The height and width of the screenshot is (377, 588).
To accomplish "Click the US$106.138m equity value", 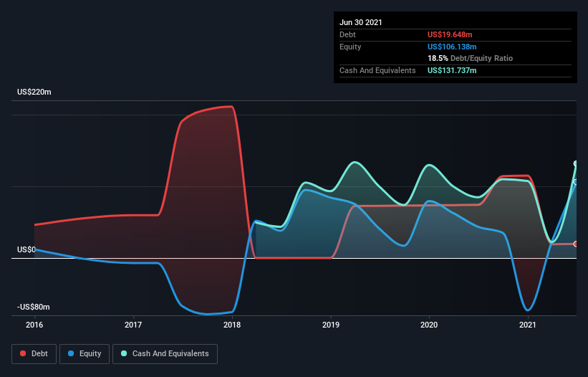I will click(452, 47).
